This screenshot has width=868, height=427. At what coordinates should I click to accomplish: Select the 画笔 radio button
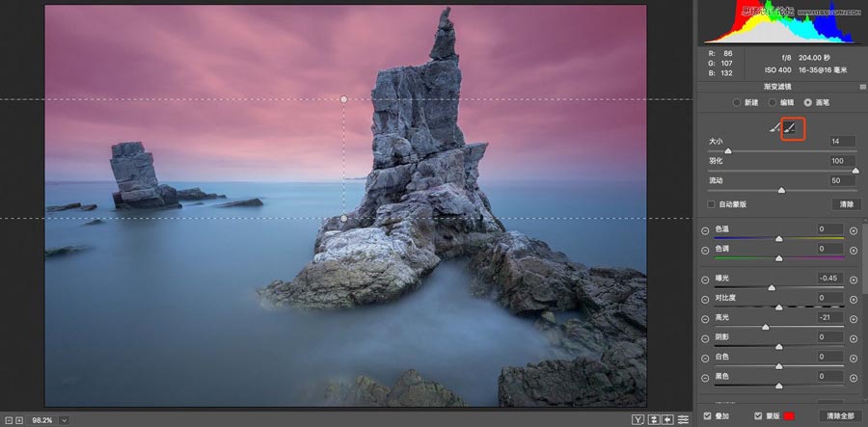808,103
